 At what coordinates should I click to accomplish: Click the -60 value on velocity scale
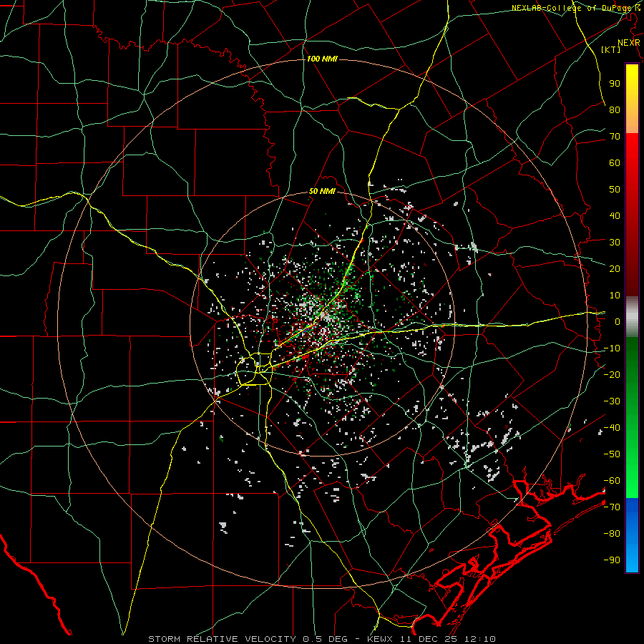point(612,481)
